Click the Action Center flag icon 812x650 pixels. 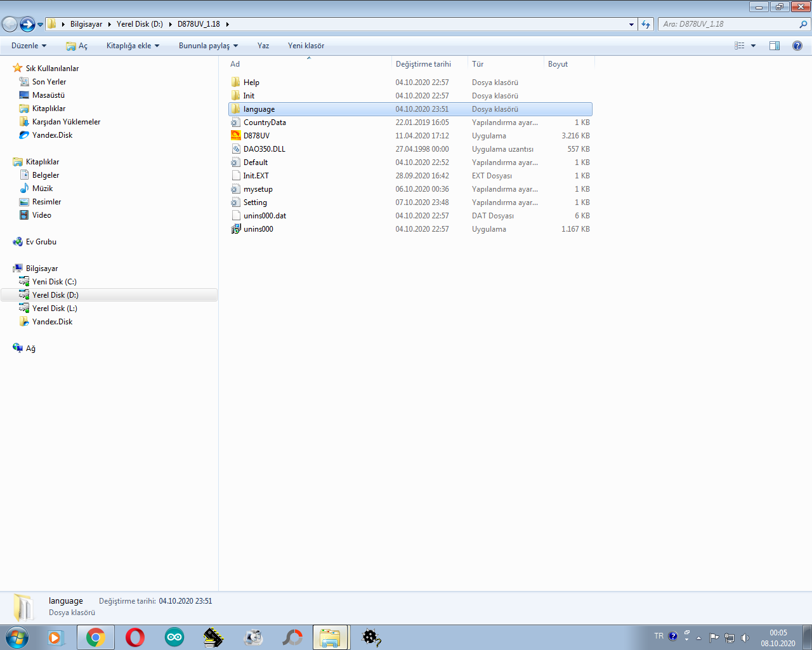pos(714,638)
